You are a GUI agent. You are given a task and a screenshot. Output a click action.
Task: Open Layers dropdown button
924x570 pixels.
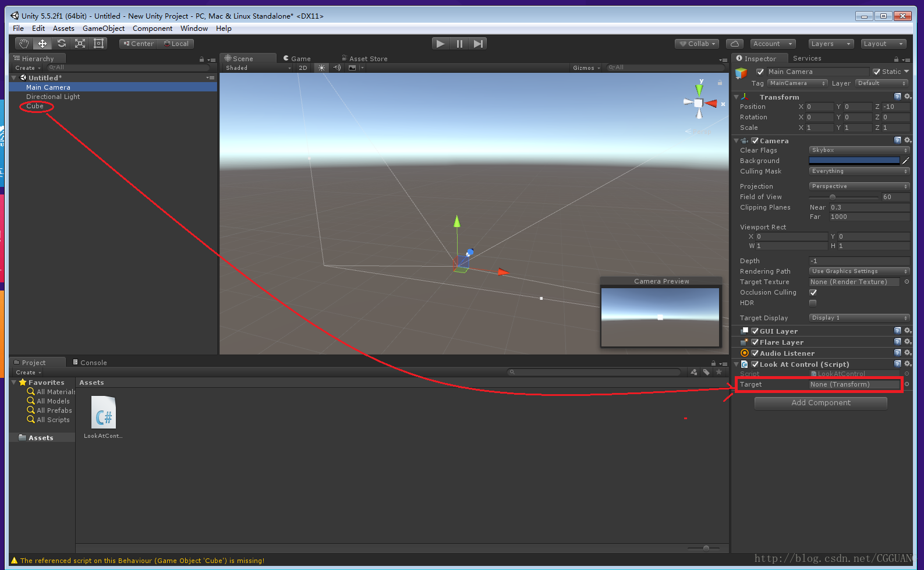(831, 44)
